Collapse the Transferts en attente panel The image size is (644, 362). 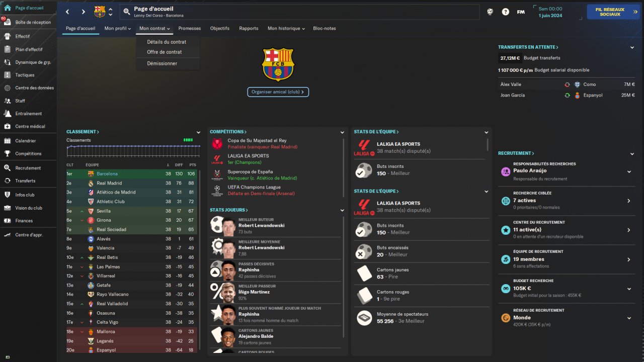(x=632, y=47)
